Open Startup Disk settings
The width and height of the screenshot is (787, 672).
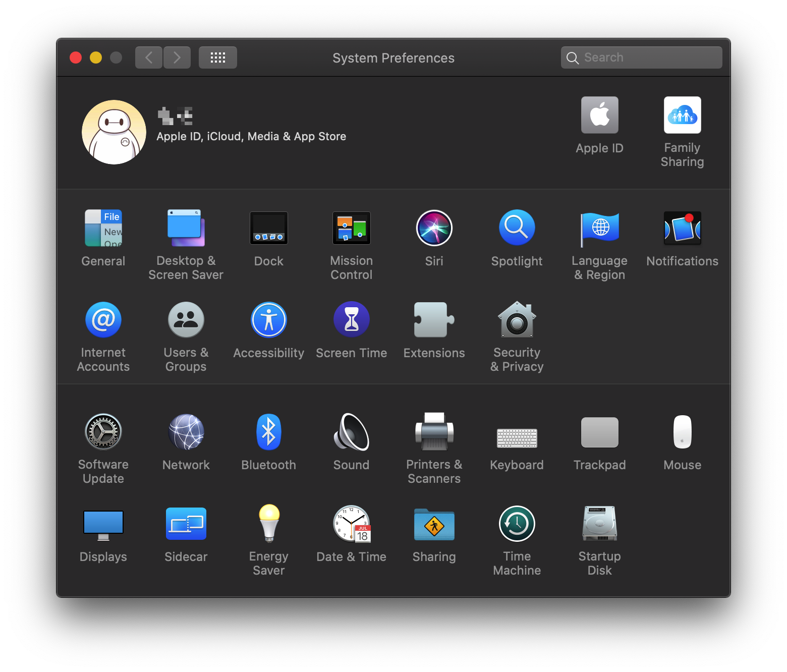point(600,524)
